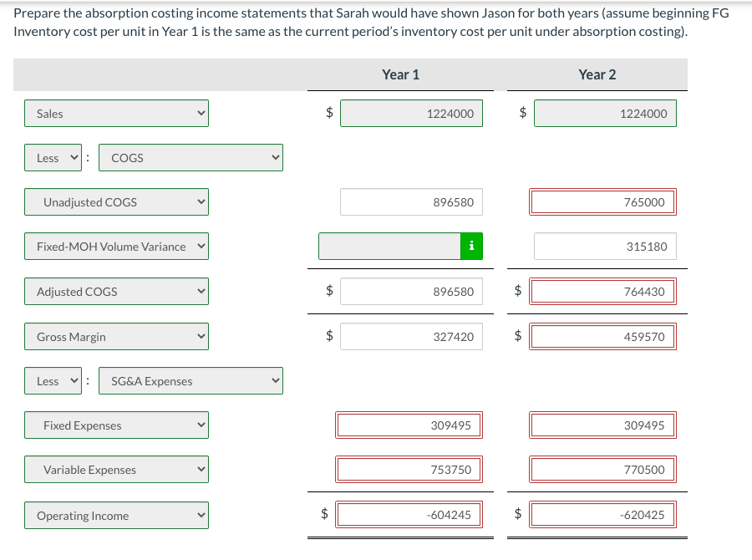752x560 pixels.
Task: Click Year 1 Sales field showing 1224000
Action: pyautogui.click(x=411, y=113)
